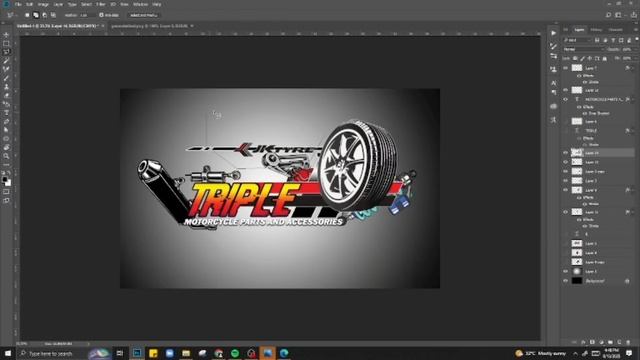Image resolution: width=640 pixels, height=360 pixels.
Task: Create a new group folder icon
Action: [610, 342]
